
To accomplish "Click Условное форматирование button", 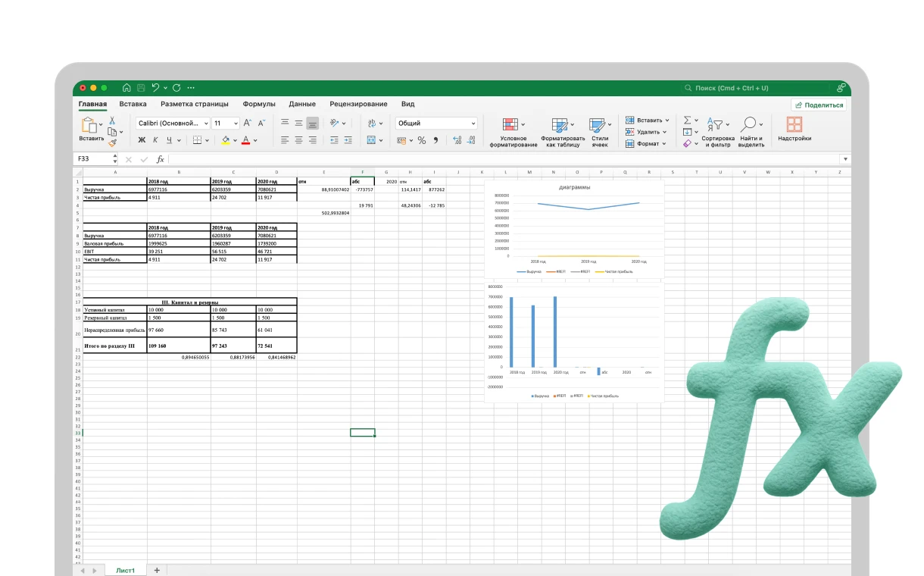I will coord(513,132).
